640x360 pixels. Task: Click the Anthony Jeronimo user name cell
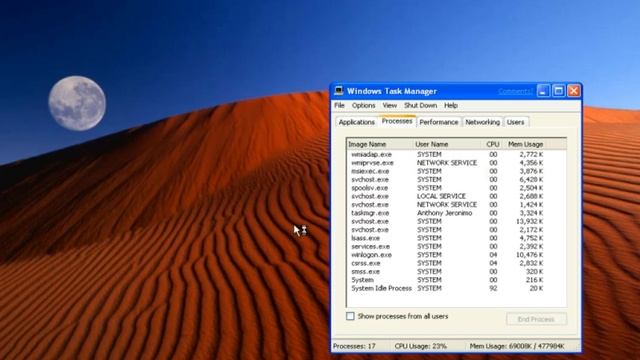(444, 213)
